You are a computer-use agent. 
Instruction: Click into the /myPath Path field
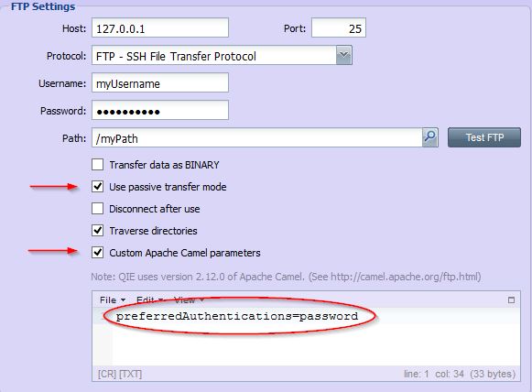coord(256,137)
